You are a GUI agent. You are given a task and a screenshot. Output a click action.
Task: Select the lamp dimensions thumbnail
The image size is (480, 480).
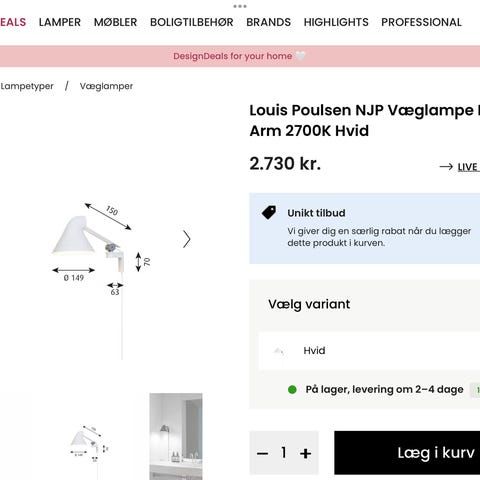(x=89, y=443)
